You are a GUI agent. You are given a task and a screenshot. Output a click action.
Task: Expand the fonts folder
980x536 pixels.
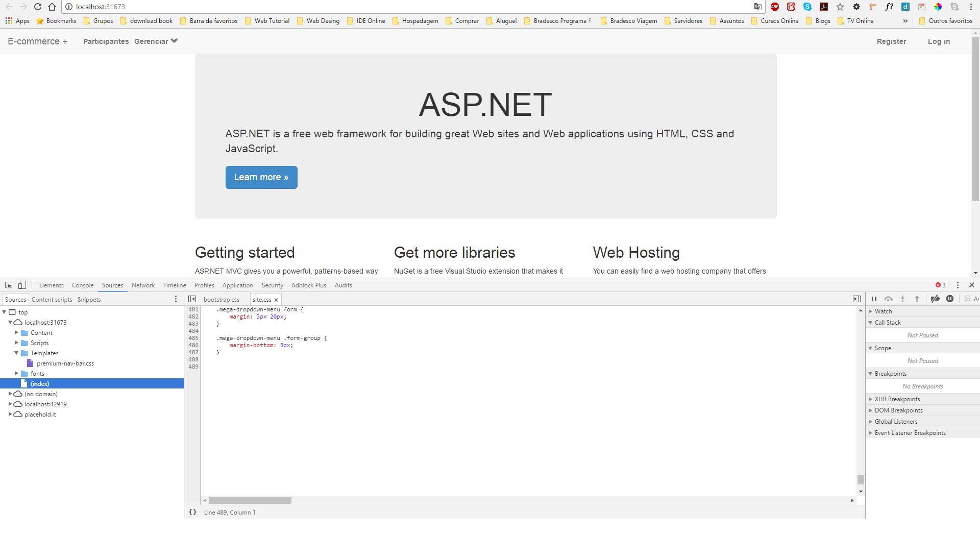pyautogui.click(x=16, y=373)
